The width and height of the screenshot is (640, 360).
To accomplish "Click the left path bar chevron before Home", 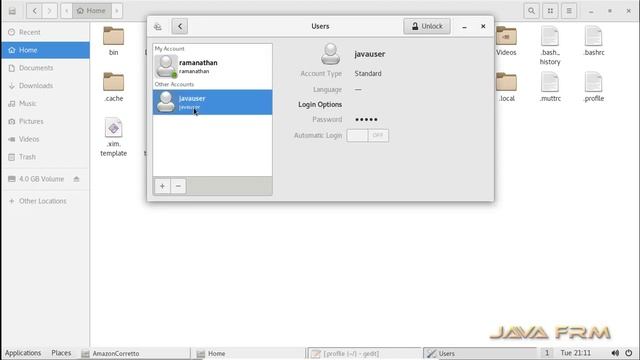I will 67,11.
